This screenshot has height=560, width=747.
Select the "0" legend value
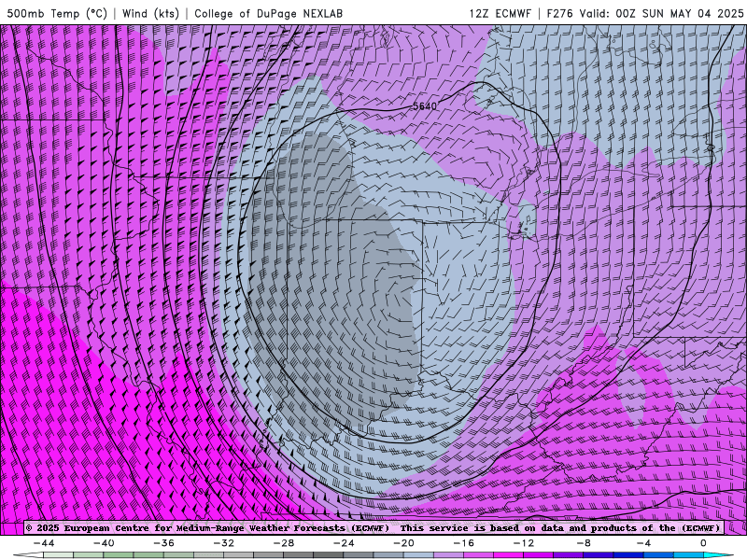coord(703,543)
